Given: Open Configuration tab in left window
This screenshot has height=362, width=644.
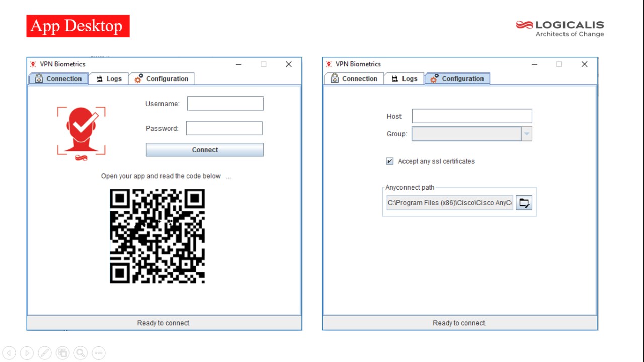Looking at the screenshot, I should [162, 79].
